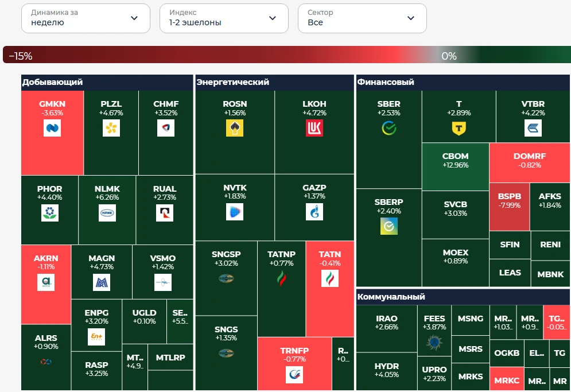Select the "Коммунальный" sector header
571x392 pixels.
click(463, 297)
